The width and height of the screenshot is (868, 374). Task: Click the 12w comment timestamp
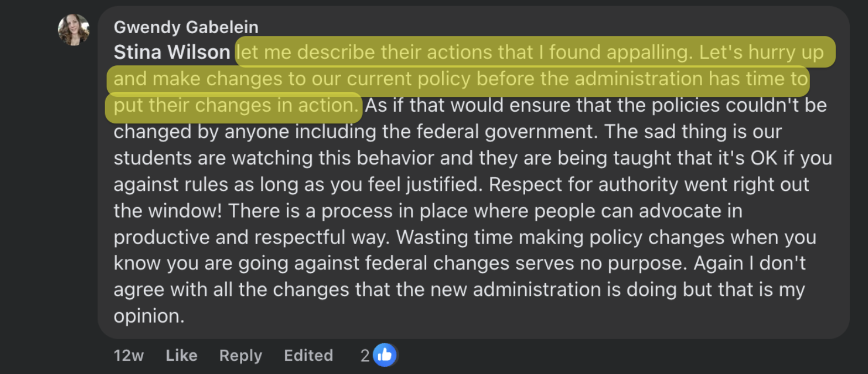pyautogui.click(x=128, y=355)
